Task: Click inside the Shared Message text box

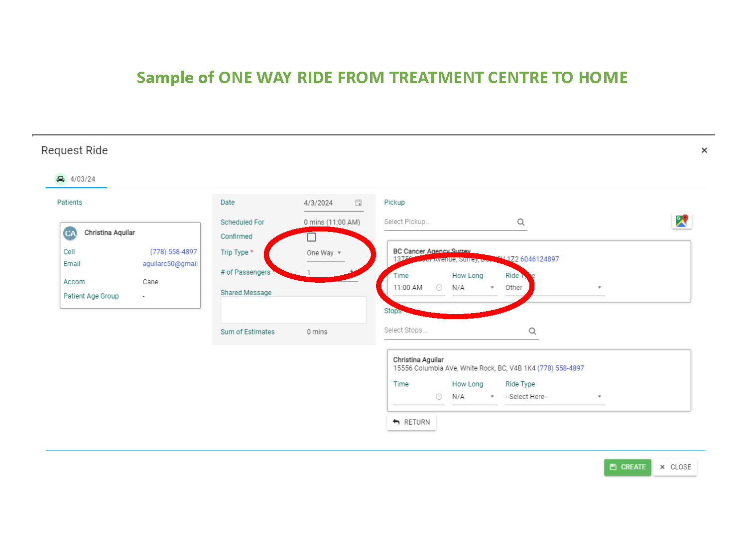Action: point(293,310)
